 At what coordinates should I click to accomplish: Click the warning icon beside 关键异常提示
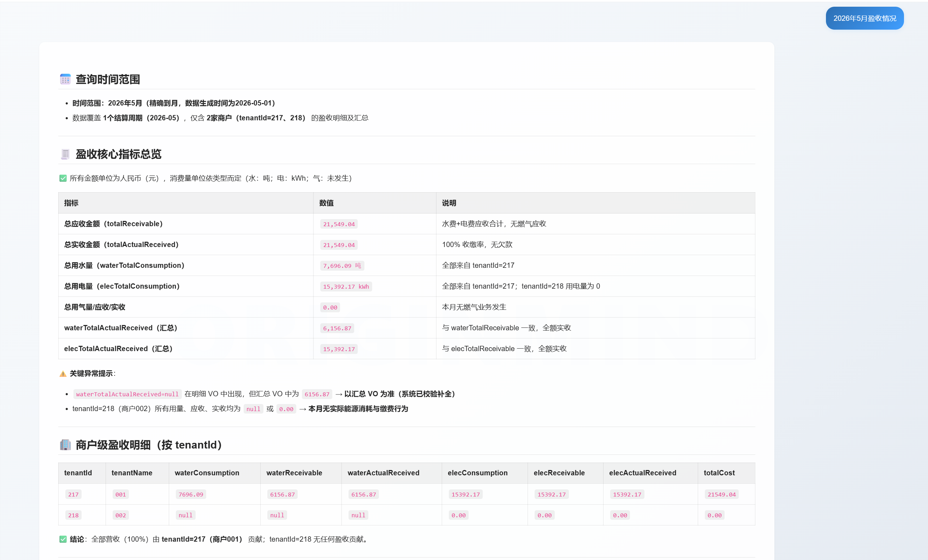click(63, 374)
